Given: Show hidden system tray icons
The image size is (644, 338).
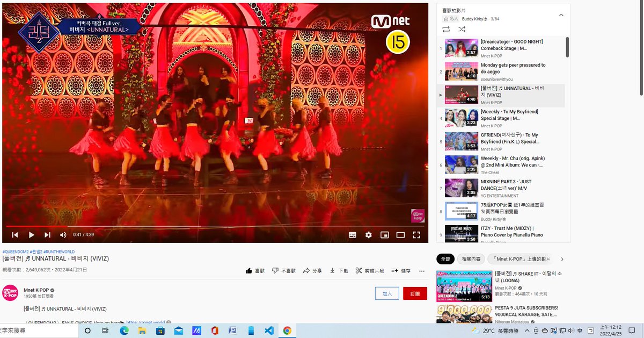Looking at the screenshot, I should 527,330.
